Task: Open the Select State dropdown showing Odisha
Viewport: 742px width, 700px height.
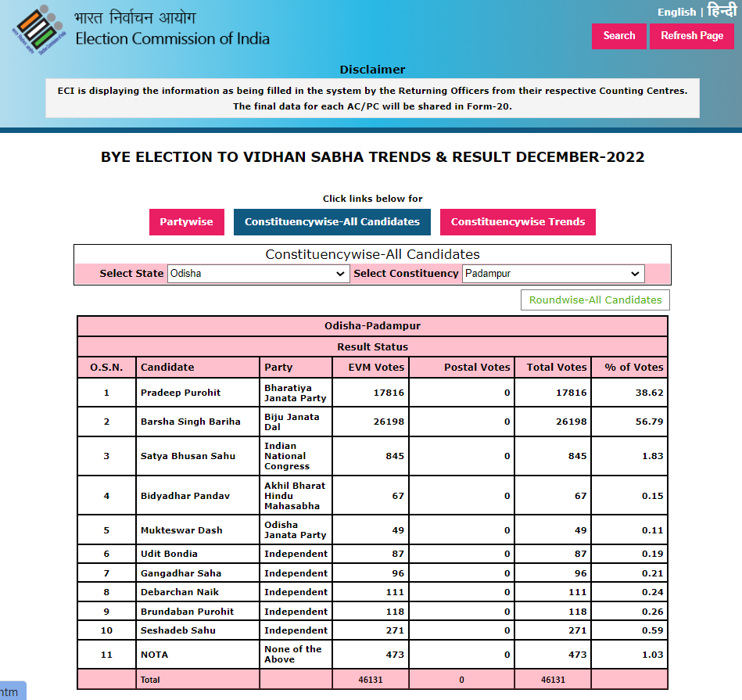Action: tap(258, 274)
